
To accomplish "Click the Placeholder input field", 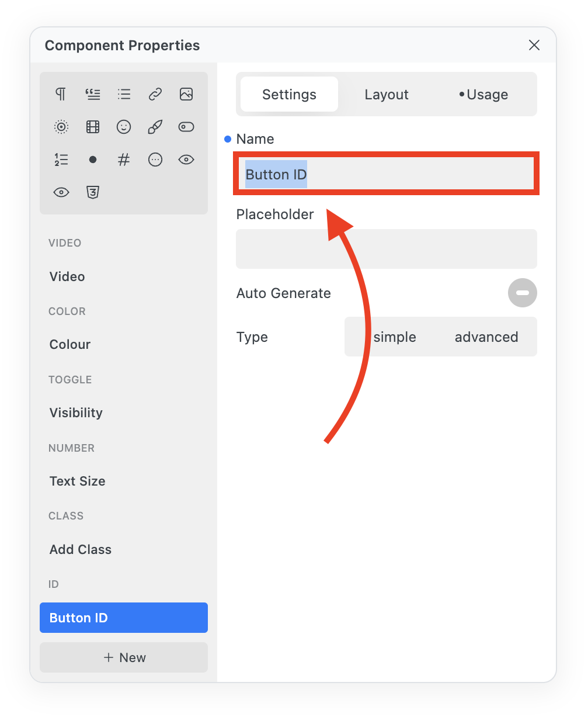I will 386,249.
